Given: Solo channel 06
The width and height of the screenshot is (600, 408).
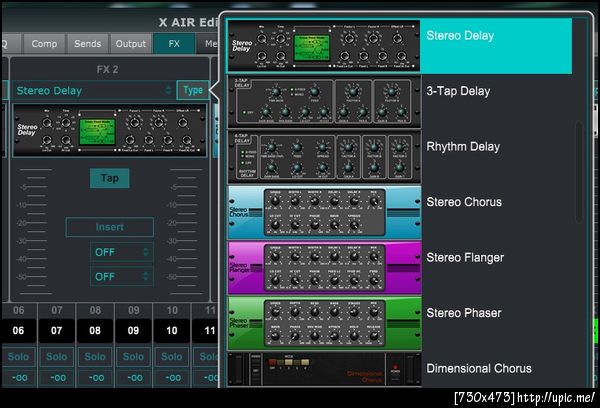Looking at the screenshot, I should 18,357.
